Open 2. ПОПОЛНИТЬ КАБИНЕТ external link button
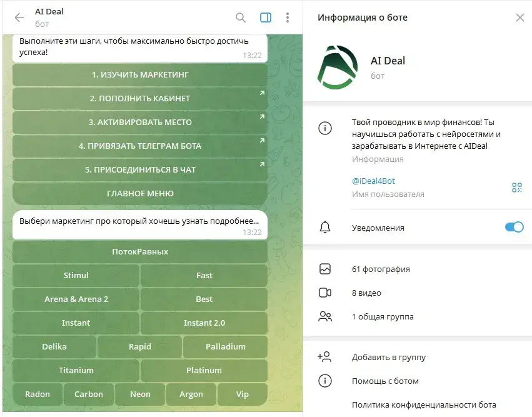Screen dimensions: 532x417 point(140,98)
